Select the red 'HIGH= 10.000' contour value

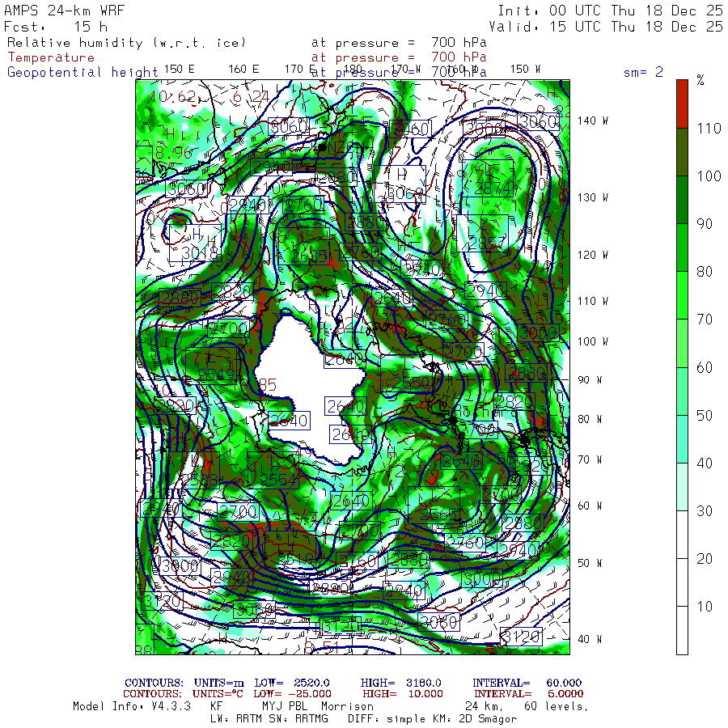click(403, 694)
